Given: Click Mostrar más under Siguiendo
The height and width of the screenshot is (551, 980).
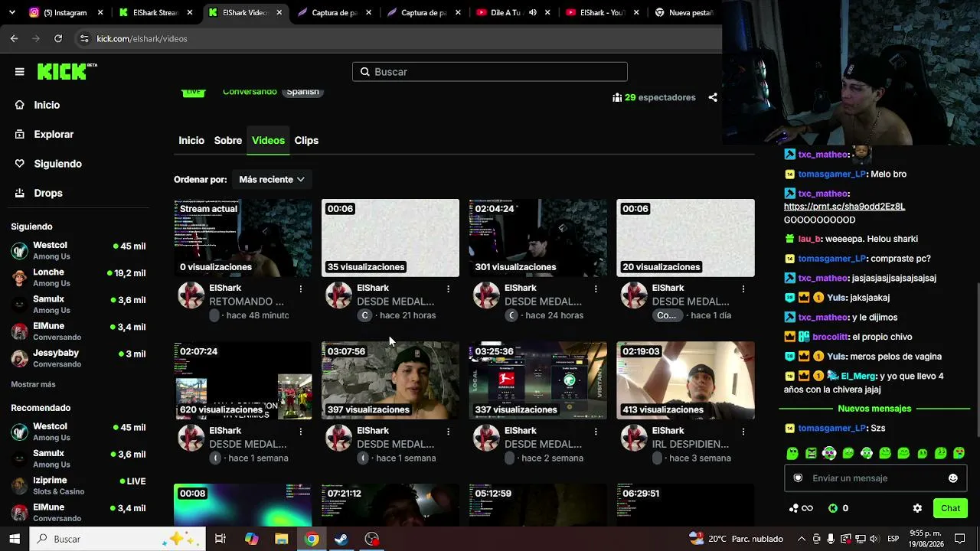Looking at the screenshot, I should (x=33, y=384).
